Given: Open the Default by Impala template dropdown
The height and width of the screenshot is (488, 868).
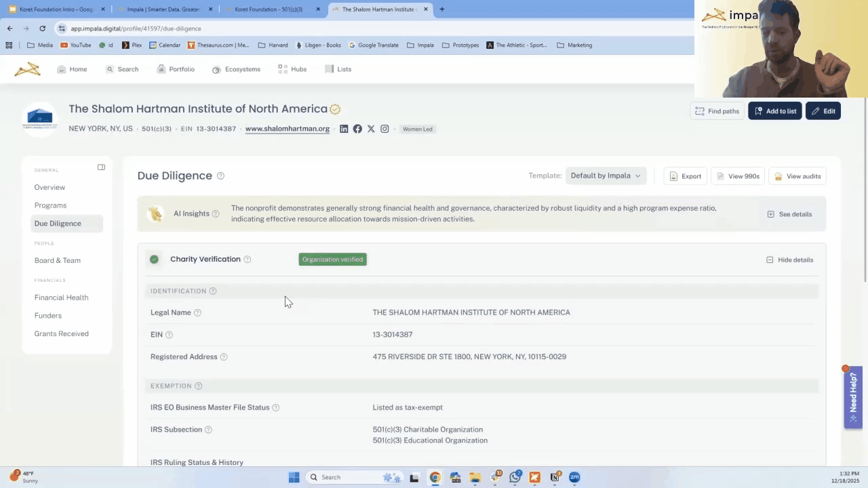Looking at the screenshot, I should pos(606,176).
